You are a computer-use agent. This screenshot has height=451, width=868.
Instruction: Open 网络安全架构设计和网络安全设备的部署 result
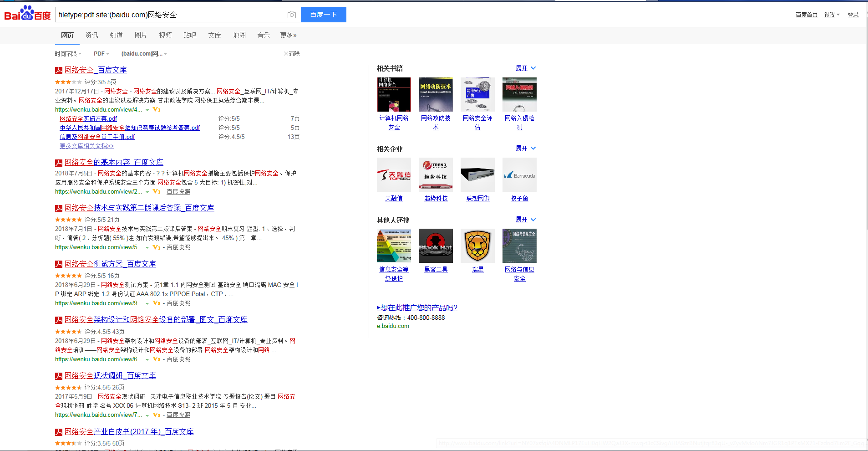(x=156, y=319)
